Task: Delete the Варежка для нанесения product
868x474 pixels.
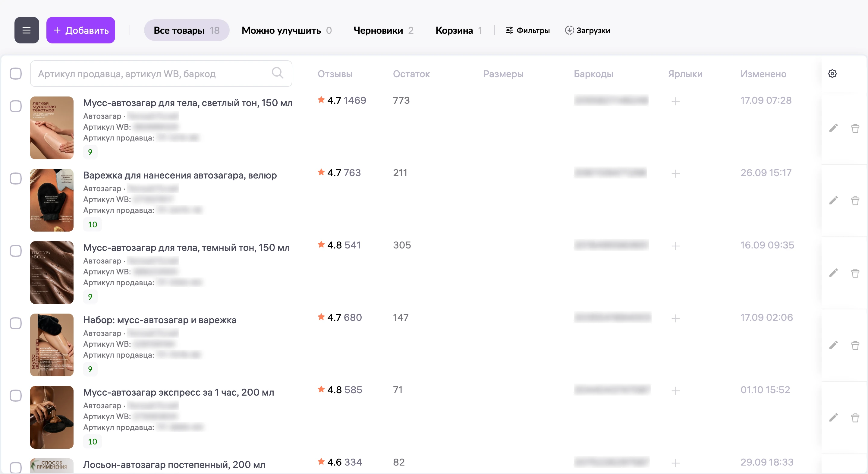Action: point(855,201)
